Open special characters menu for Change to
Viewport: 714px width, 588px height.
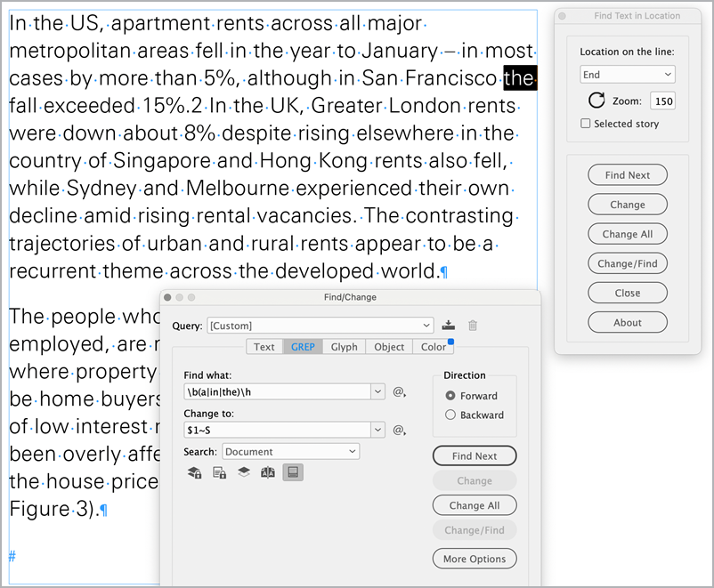(400, 430)
